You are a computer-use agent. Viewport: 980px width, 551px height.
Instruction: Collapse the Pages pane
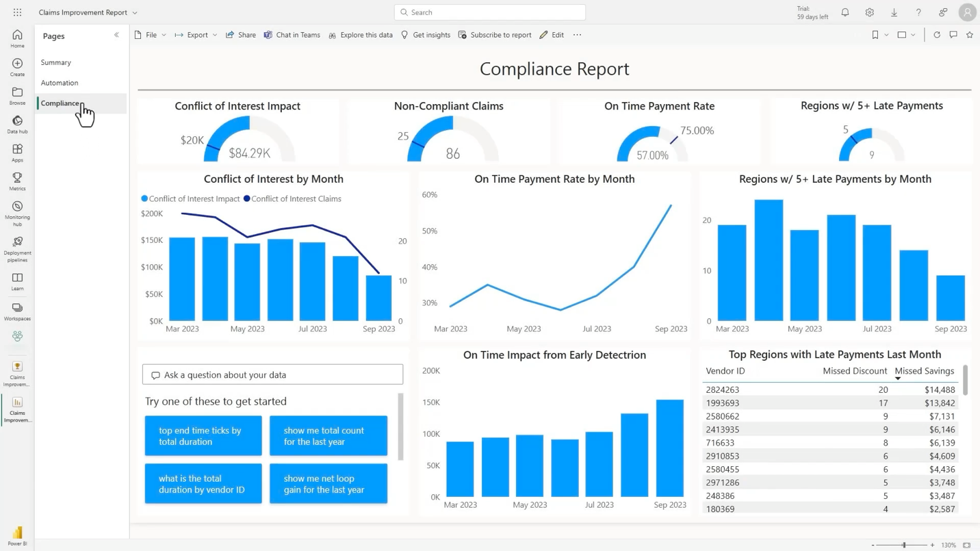click(116, 34)
